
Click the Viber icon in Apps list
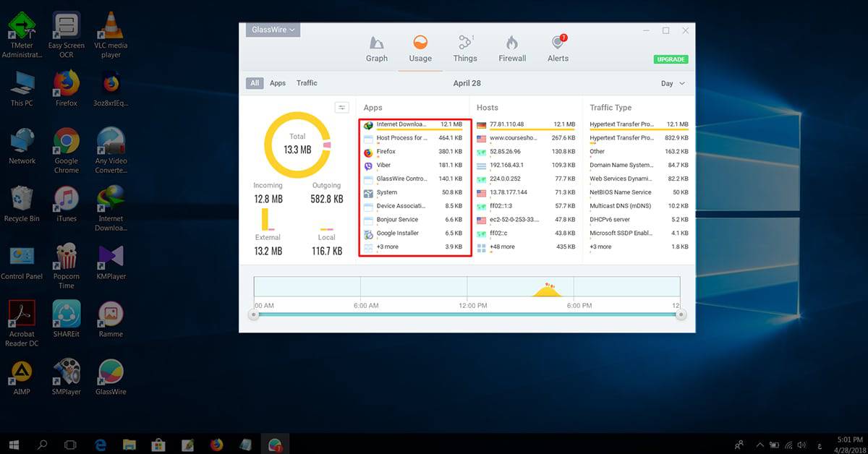[368, 166]
